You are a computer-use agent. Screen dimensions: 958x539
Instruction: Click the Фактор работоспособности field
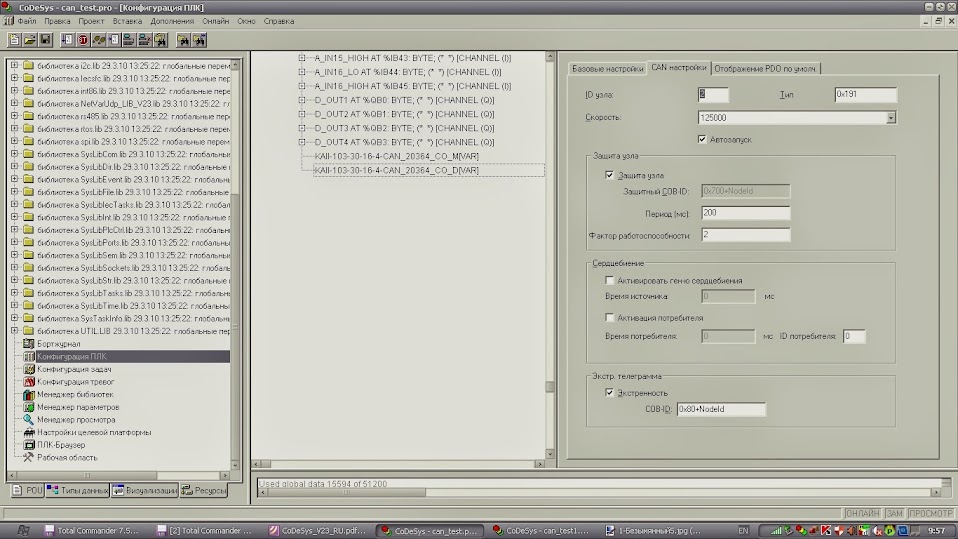tap(745, 235)
